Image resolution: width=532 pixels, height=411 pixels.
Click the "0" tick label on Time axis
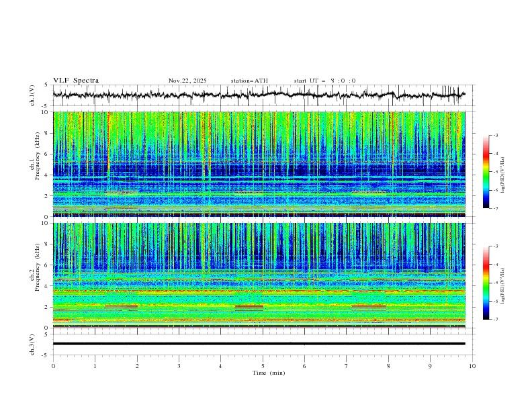53,366
